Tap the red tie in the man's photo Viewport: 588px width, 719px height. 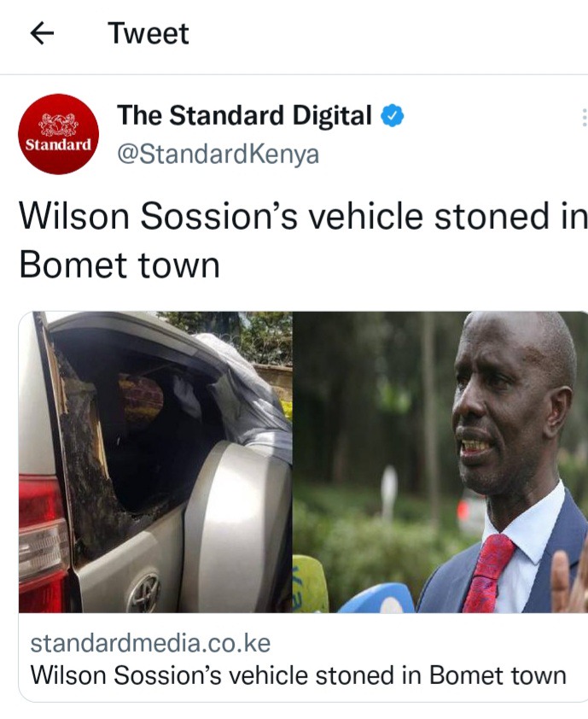click(x=488, y=574)
